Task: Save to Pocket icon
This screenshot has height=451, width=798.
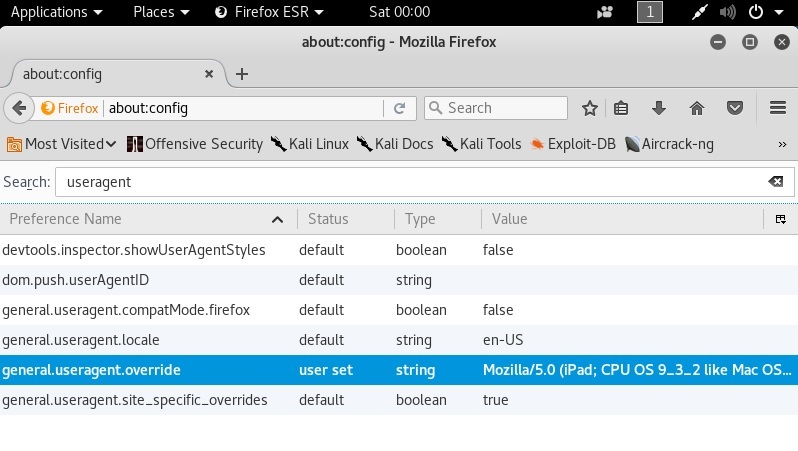Action: 734,108
